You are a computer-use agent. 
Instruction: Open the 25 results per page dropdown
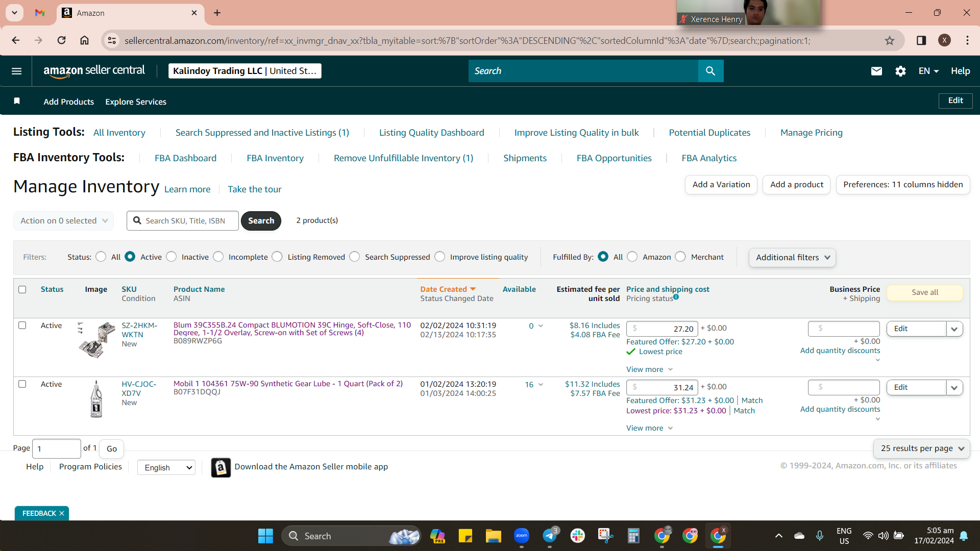922,448
